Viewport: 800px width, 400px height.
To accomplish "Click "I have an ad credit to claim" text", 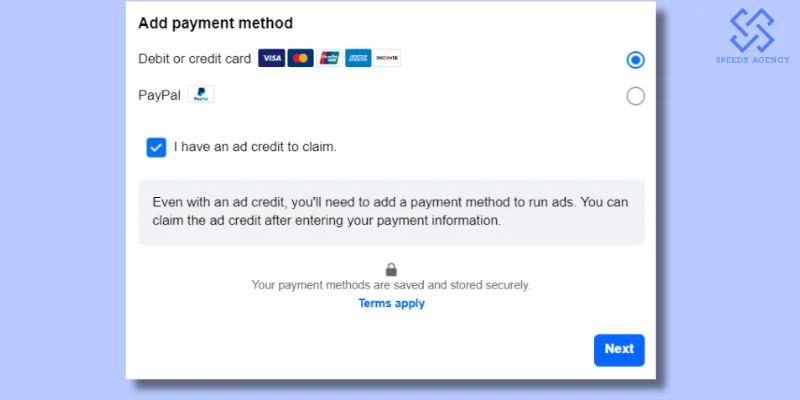I will pyautogui.click(x=255, y=147).
